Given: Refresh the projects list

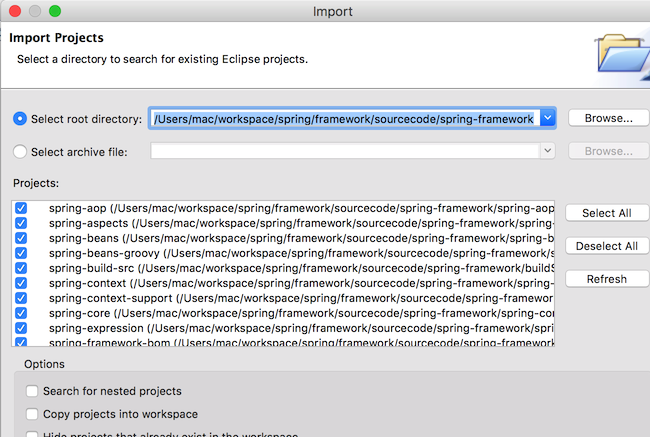Looking at the screenshot, I should click(x=608, y=279).
